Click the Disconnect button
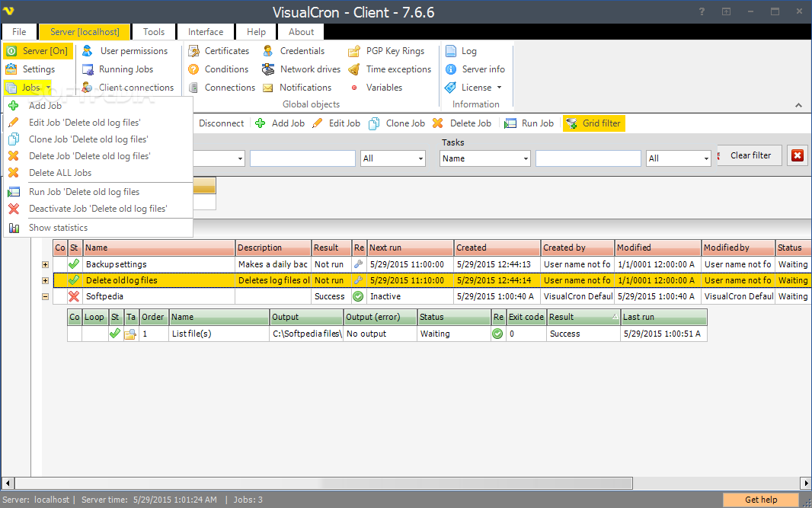Screen dimensions: 812x508 pos(221,123)
